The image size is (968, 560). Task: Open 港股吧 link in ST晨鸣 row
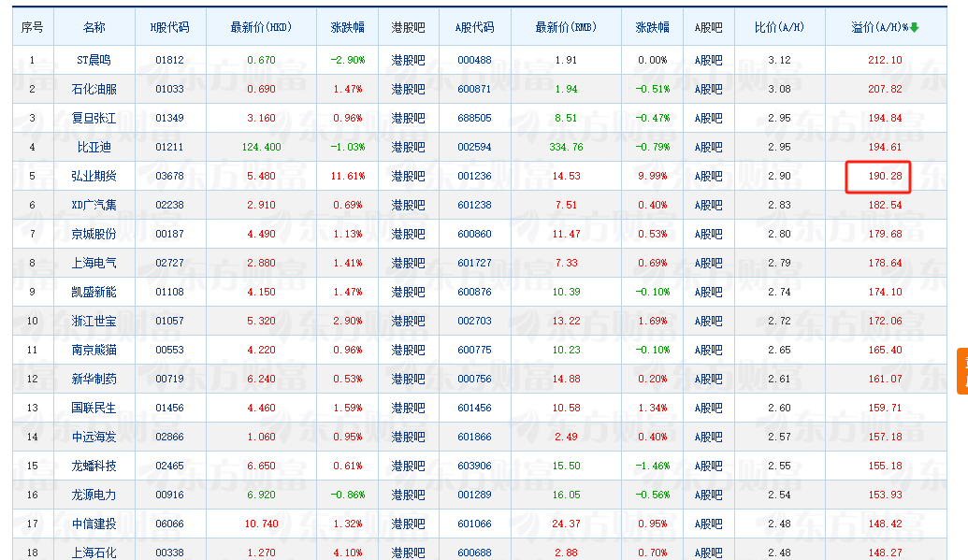(x=408, y=60)
